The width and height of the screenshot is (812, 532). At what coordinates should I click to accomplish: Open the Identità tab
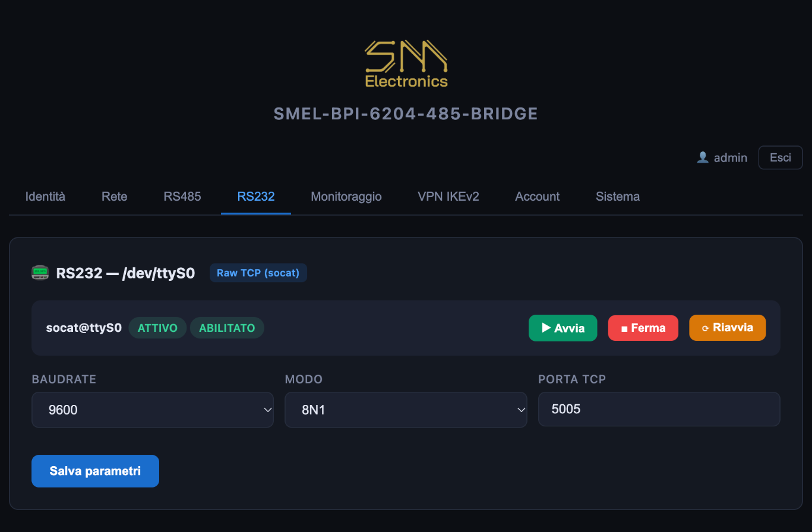pos(45,197)
